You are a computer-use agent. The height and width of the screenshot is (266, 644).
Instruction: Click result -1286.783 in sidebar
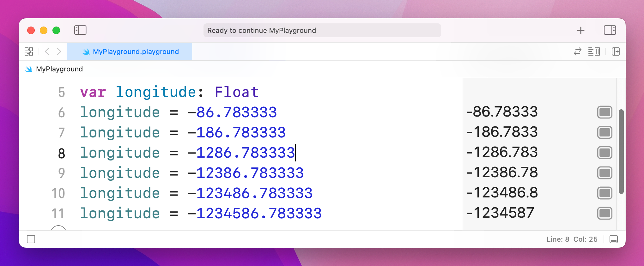(x=502, y=152)
